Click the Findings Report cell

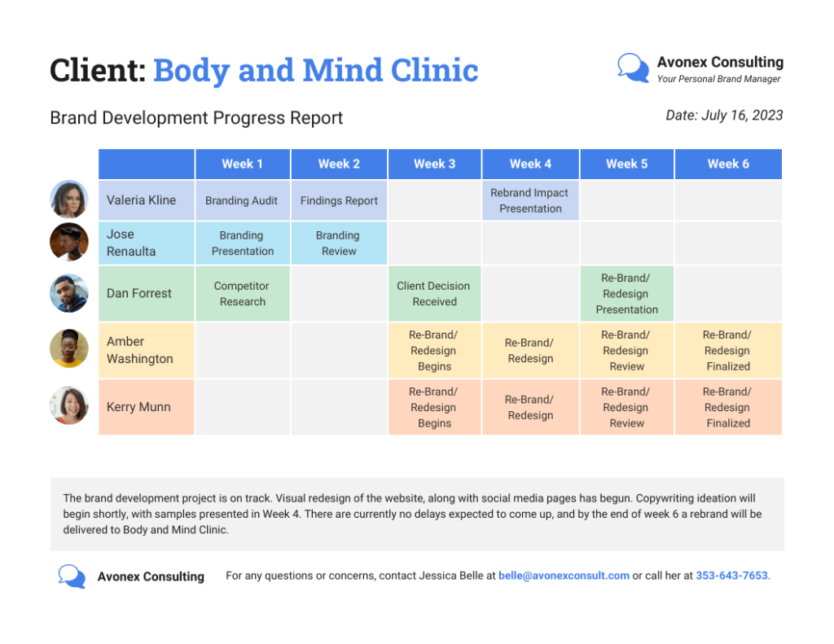coord(339,199)
